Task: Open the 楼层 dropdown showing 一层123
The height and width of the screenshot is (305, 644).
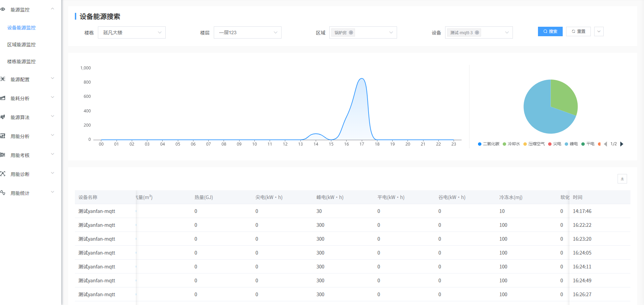Action: click(x=248, y=32)
